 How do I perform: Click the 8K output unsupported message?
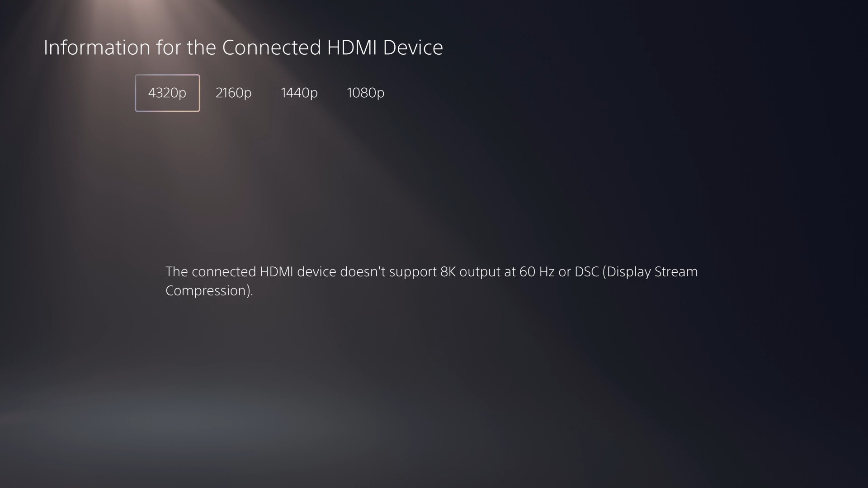432,281
